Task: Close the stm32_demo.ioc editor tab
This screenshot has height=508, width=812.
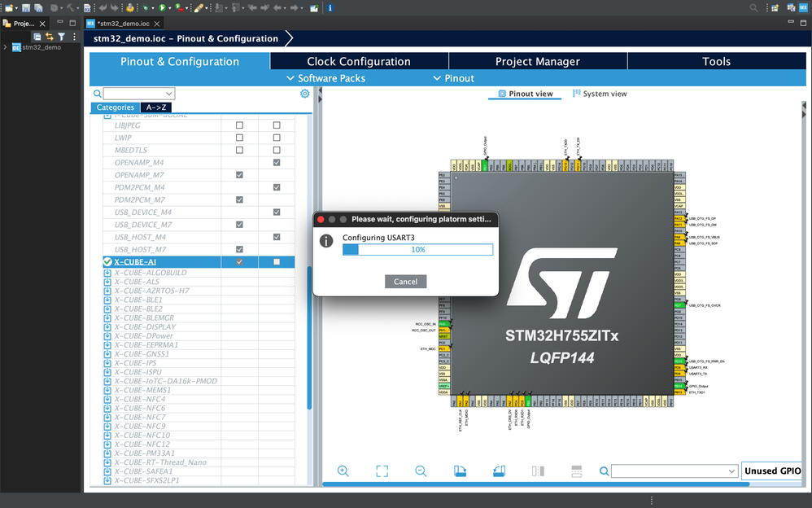Action: [156, 24]
